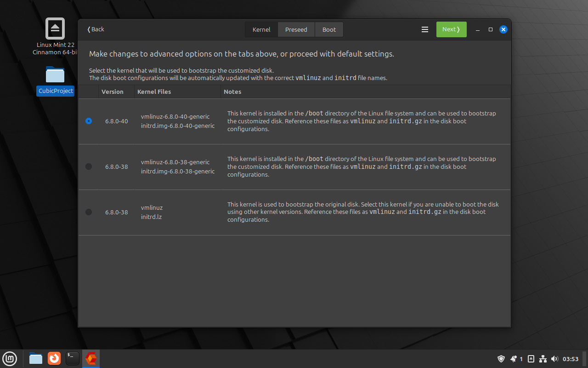Open the file manager in taskbar

[36, 358]
